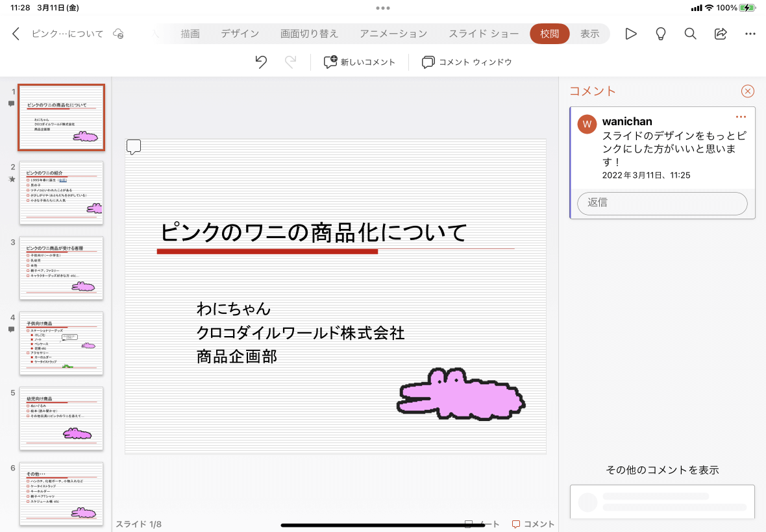Tap the Wi-Fi indicator in status bar
Screen dimensions: 766x532
[x=709, y=8]
